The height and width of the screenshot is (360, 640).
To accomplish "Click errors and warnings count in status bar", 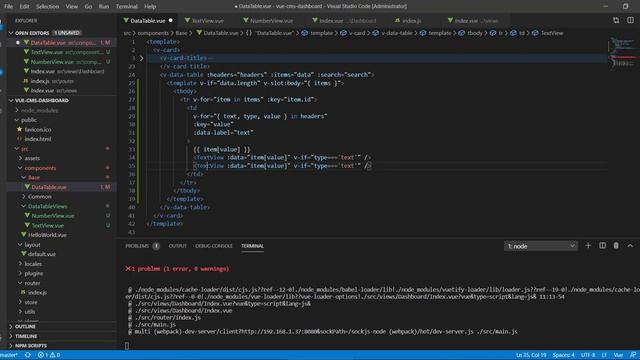I will tap(49, 355).
